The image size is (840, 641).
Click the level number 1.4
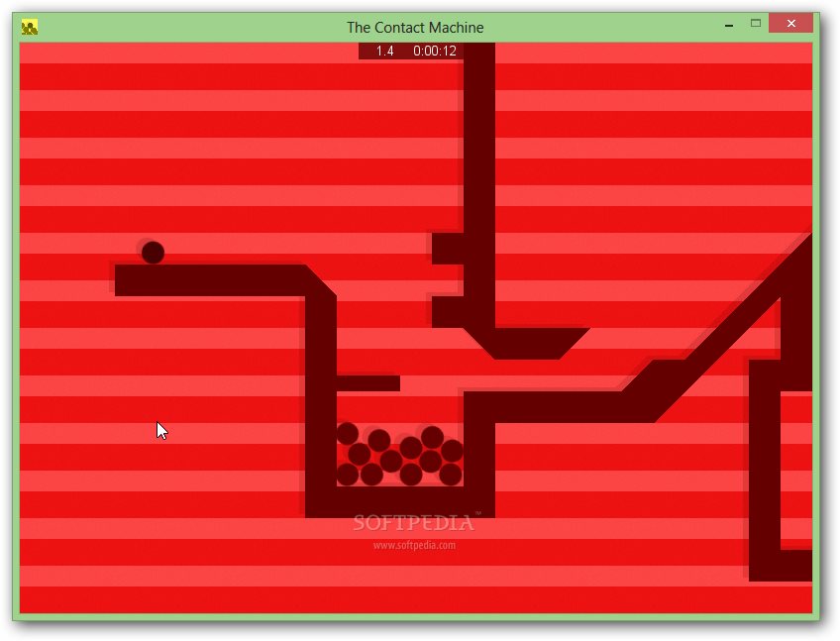click(384, 51)
